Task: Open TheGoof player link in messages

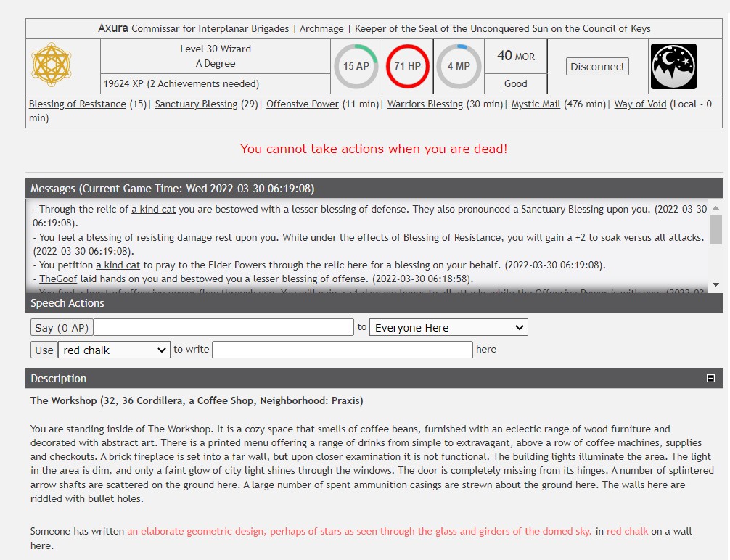Action: [57, 279]
